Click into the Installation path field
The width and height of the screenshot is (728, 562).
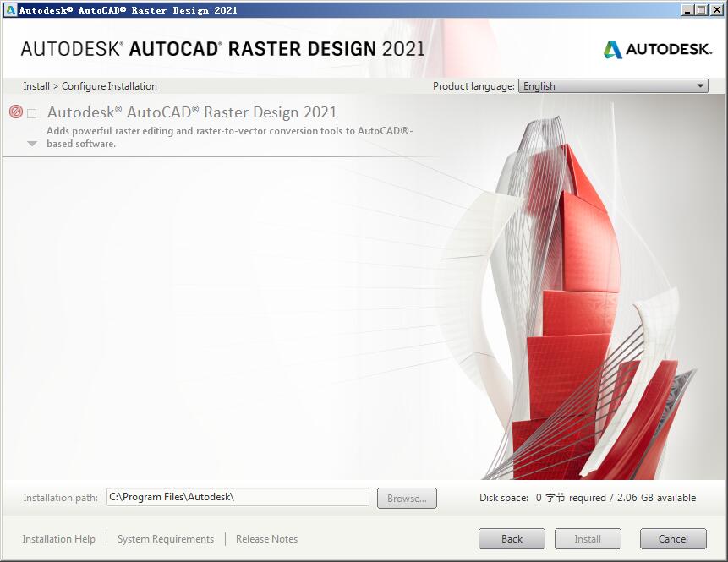(238, 497)
